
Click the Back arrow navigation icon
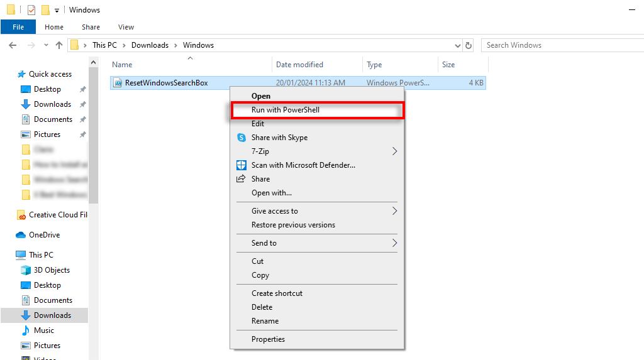[13, 45]
